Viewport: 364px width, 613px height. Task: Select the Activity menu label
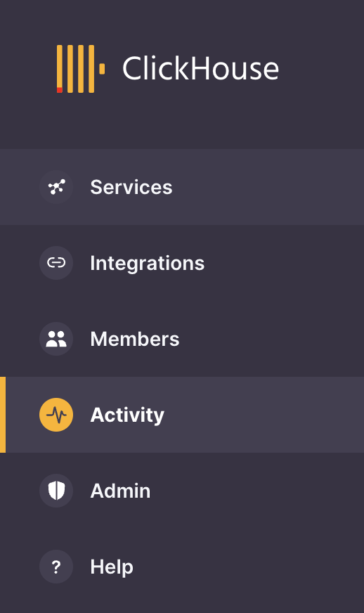tap(127, 415)
